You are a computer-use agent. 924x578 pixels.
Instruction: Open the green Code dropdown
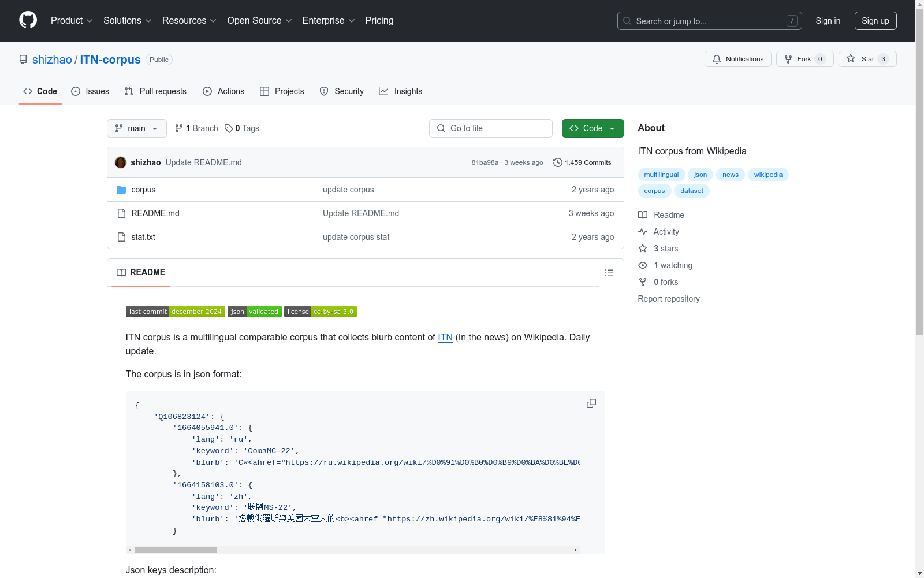(593, 128)
